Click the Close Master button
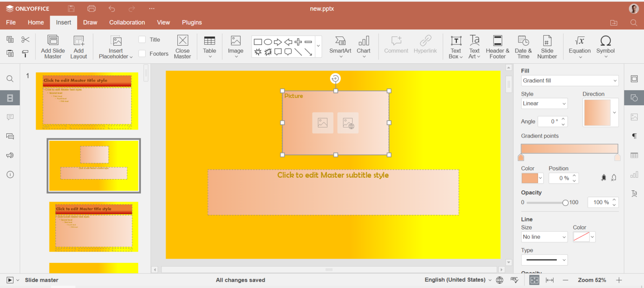644x288 pixels. pos(182,47)
